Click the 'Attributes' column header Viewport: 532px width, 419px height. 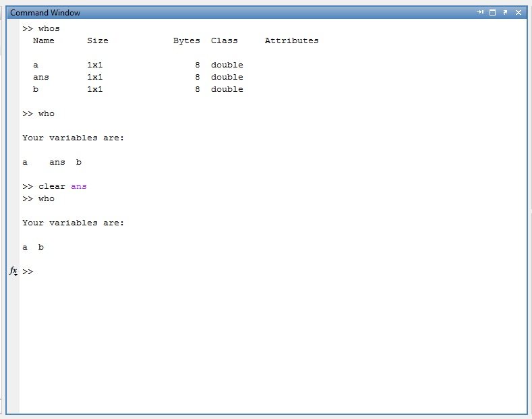click(292, 40)
